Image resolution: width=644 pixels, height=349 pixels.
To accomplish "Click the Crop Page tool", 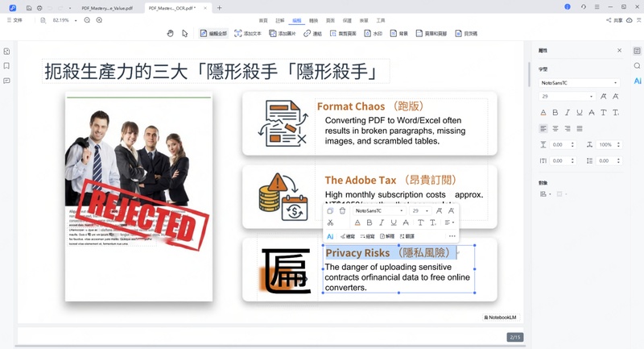I will click(343, 33).
